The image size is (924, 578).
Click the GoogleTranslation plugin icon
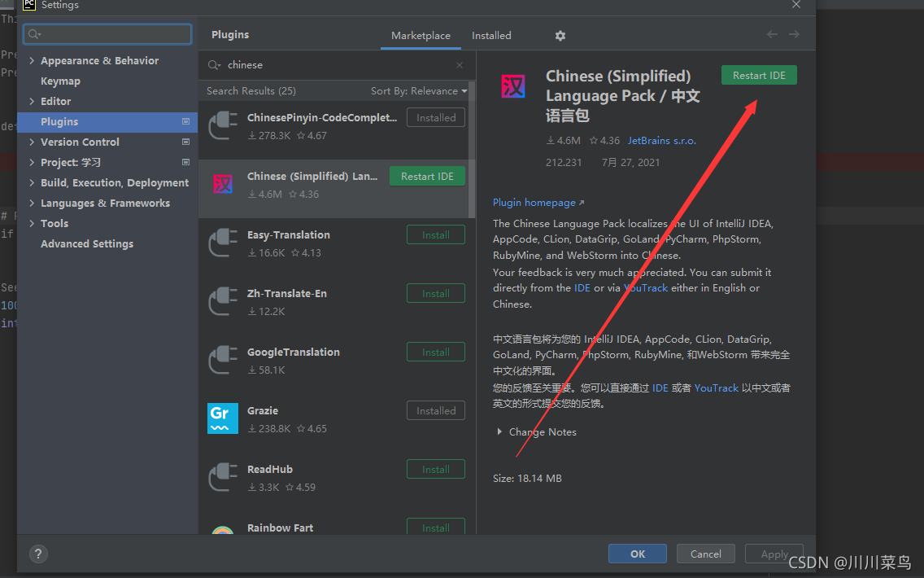pos(223,360)
